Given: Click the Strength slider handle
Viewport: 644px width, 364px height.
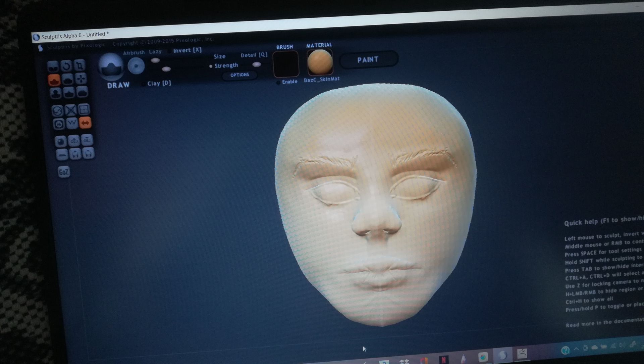Looking at the screenshot, I should [166, 69].
